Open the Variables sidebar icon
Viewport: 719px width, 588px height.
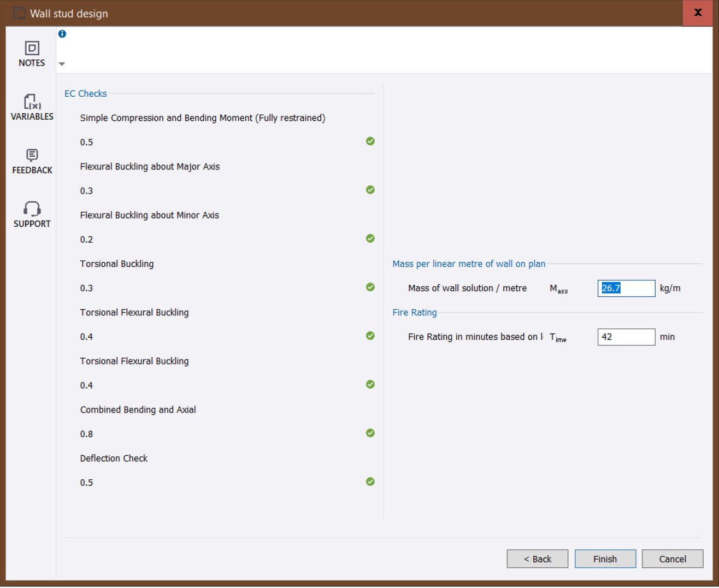point(32,102)
